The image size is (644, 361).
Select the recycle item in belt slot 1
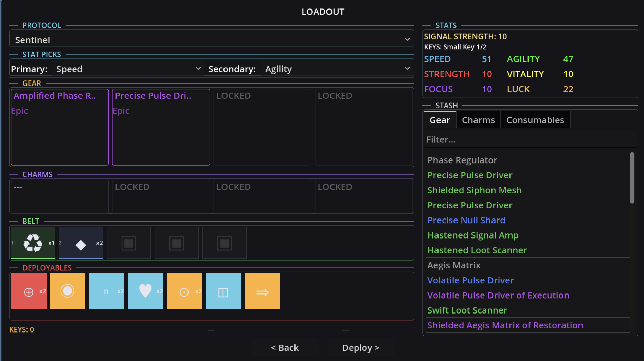[x=33, y=243]
